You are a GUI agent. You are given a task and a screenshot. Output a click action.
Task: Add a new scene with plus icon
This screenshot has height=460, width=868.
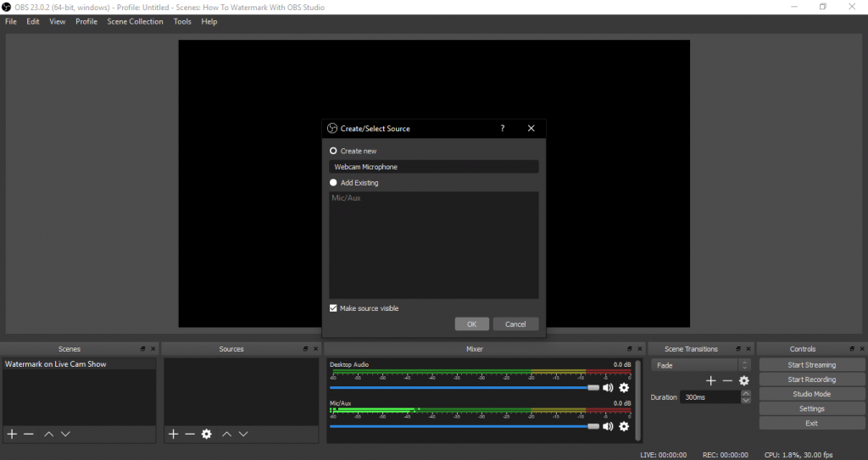[12, 435]
